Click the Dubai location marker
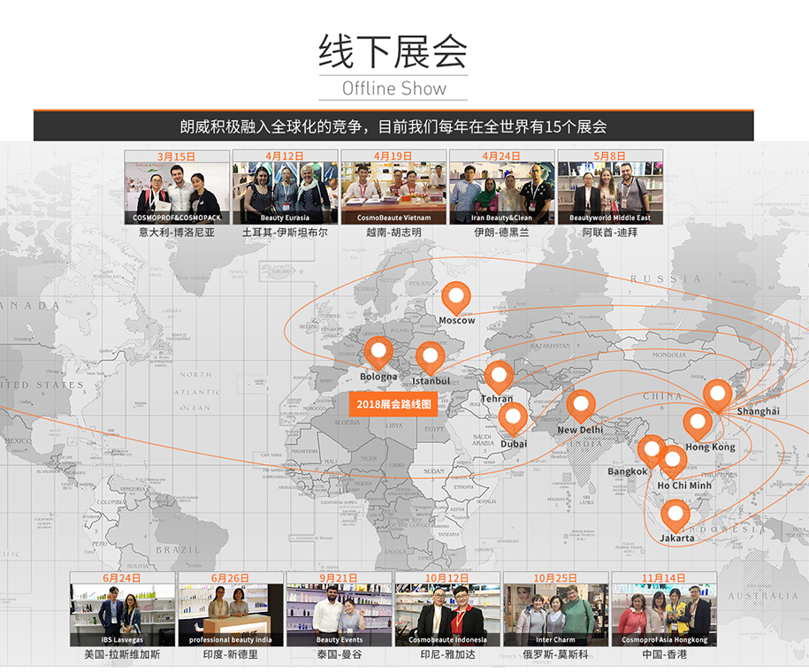This screenshot has width=809, height=672. tap(513, 418)
